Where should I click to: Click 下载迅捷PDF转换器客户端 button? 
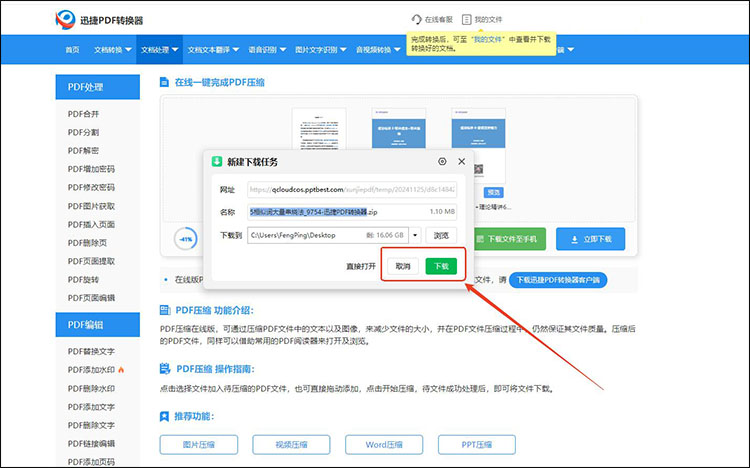[x=558, y=280]
